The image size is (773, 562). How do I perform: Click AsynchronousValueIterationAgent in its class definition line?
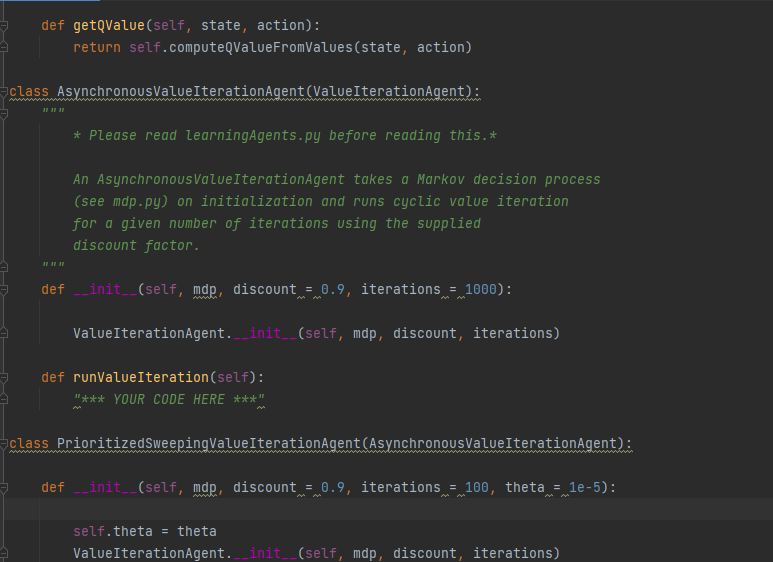point(181,92)
